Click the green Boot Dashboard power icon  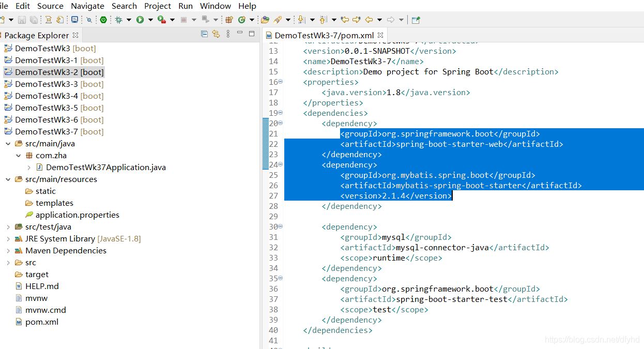point(103,20)
